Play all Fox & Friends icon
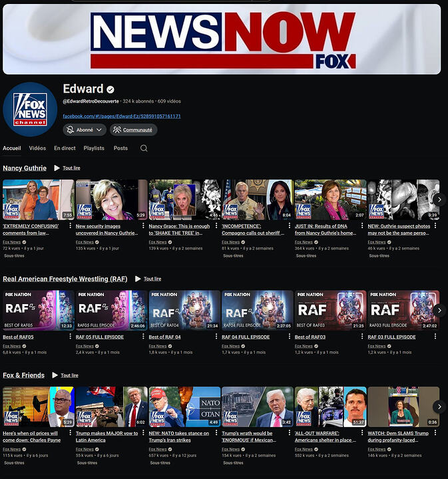The height and width of the screenshot is (479, 448). [x=55, y=375]
